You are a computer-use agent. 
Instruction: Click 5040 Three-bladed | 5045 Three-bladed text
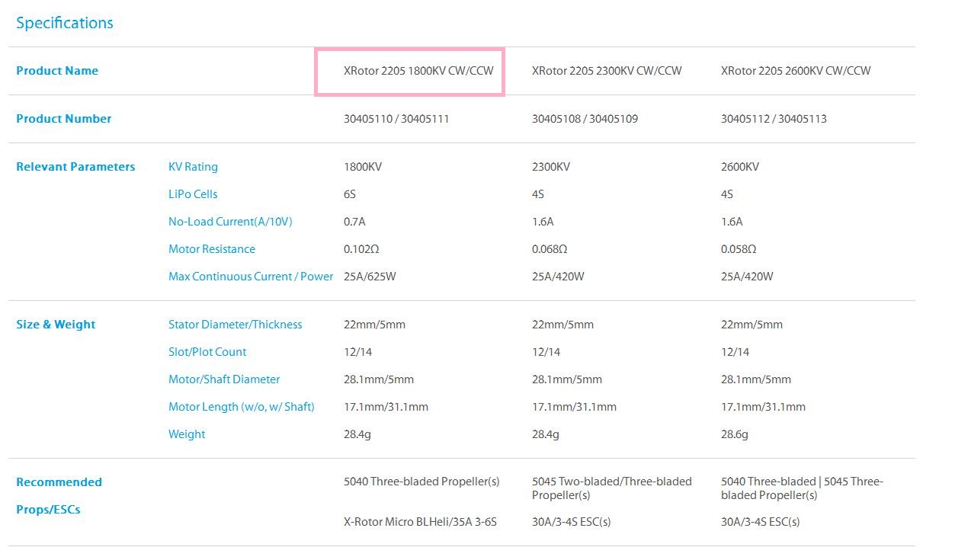(x=802, y=488)
